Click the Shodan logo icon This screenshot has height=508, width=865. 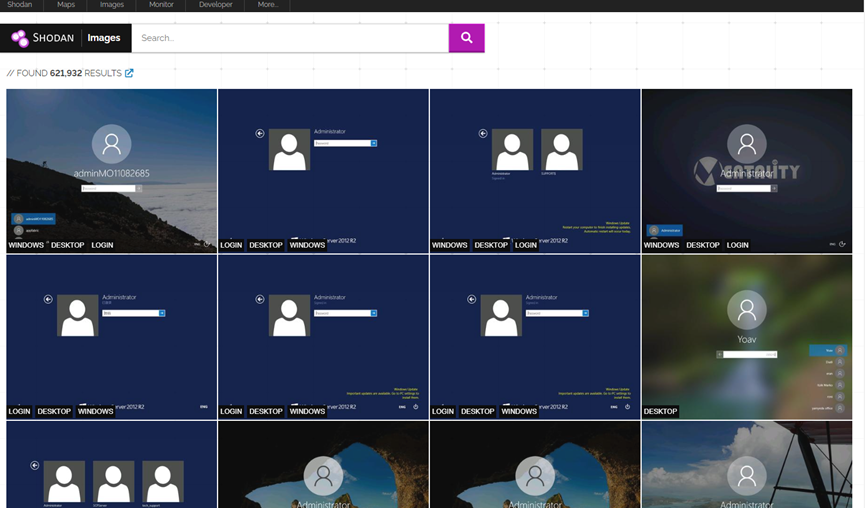coord(20,38)
